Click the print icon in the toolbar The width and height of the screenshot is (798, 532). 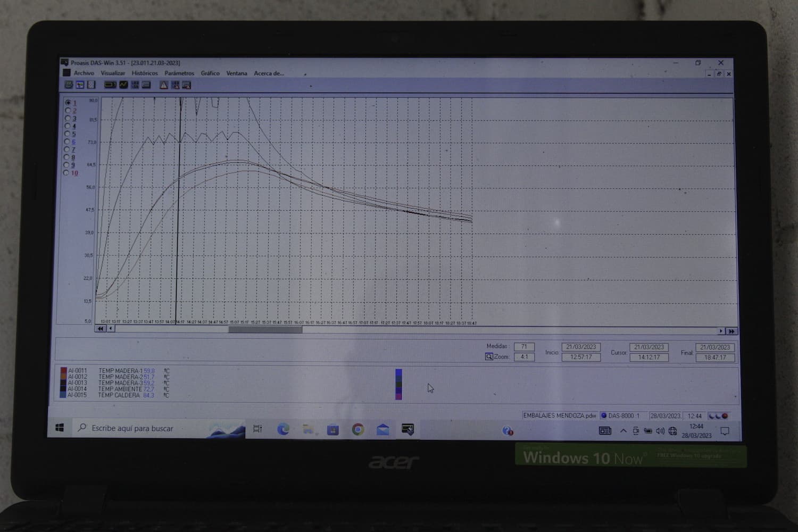tap(69, 85)
